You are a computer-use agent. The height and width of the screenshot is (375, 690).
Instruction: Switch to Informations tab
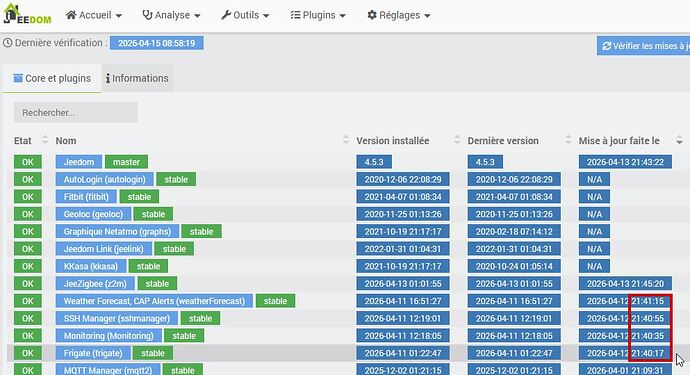[x=137, y=78]
